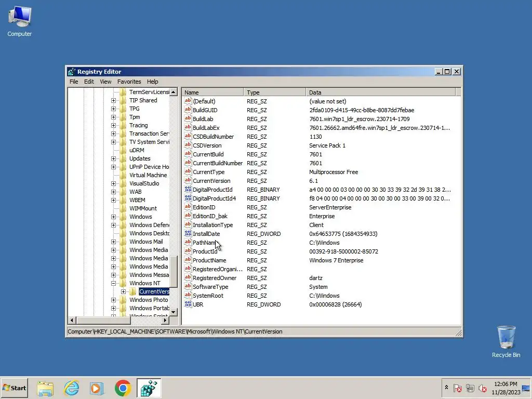Viewport: 532px width, 399px height.
Task: Click the taskbar clock showing 12:06 PM
Action: click(x=506, y=388)
